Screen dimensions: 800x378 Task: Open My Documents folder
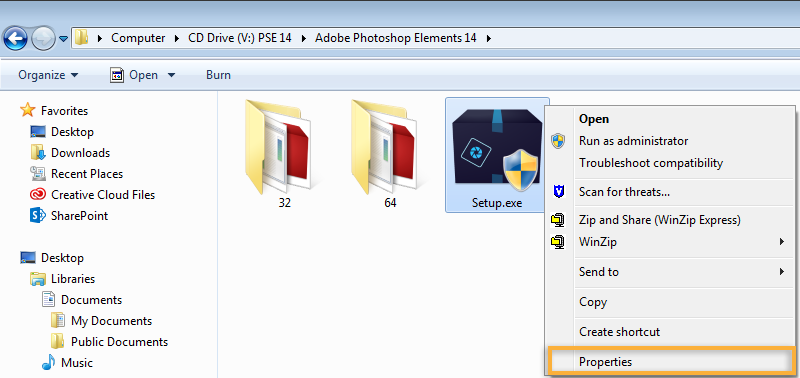(x=111, y=321)
